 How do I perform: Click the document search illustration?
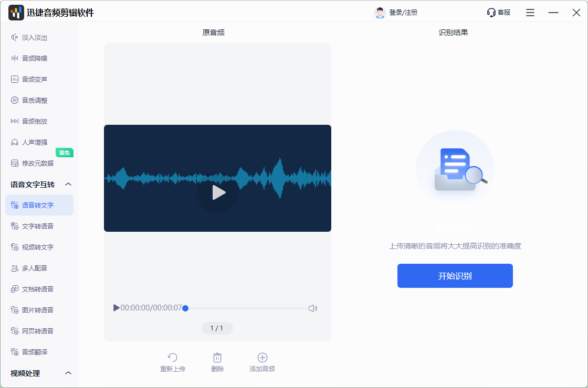[455, 169]
